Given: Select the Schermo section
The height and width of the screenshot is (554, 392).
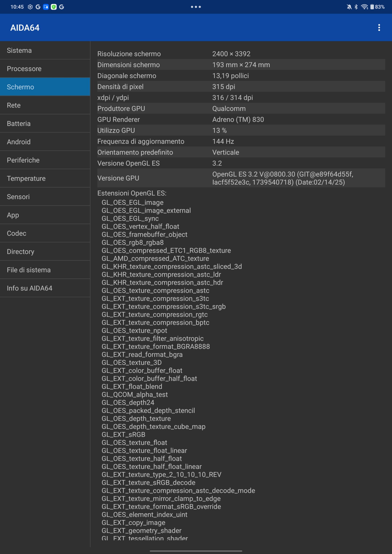Looking at the screenshot, I should click(x=45, y=87).
